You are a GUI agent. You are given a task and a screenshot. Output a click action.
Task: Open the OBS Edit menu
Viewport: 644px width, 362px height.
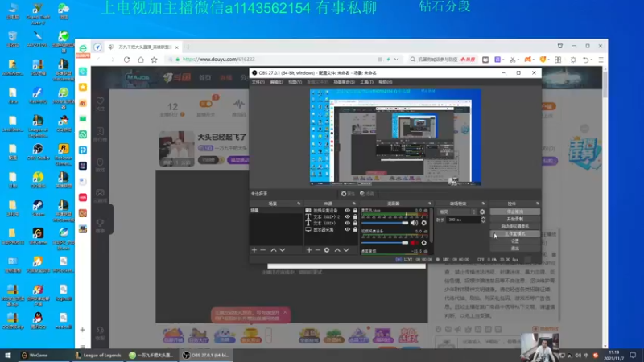pyautogui.click(x=276, y=82)
